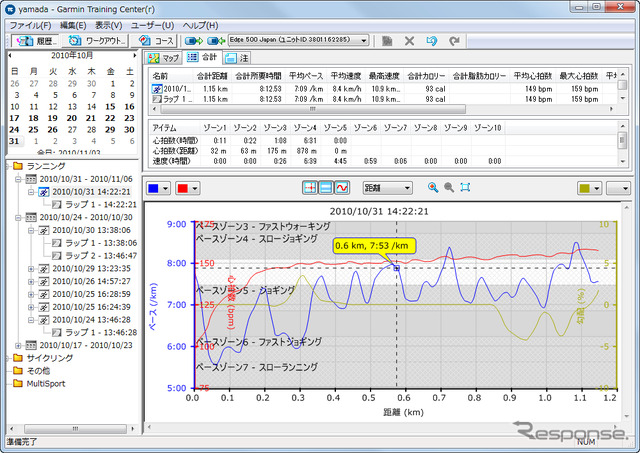Image resolution: width=640 pixels, height=453 pixels.
Task: Click the send-to-device icon
Action: 194,41
